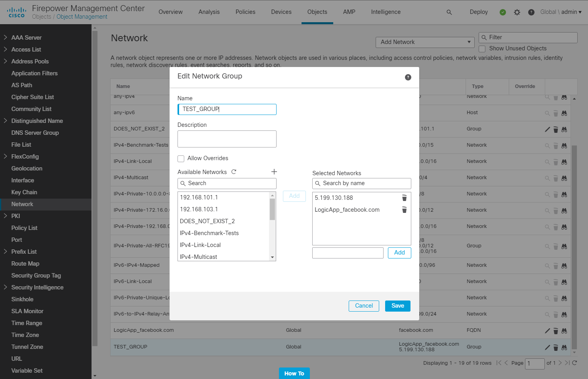
Task: Edit the LogicApp_facebook.com object with pencil icon
Action: (547, 331)
